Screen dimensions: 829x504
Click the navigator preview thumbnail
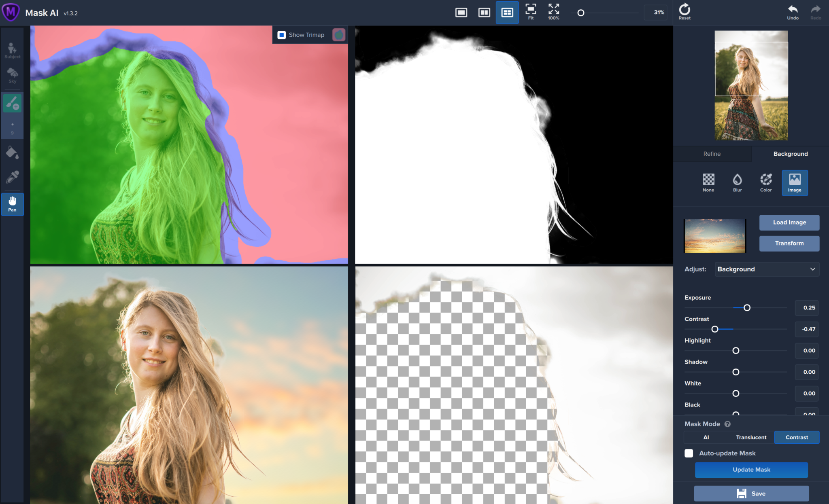pyautogui.click(x=751, y=85)
